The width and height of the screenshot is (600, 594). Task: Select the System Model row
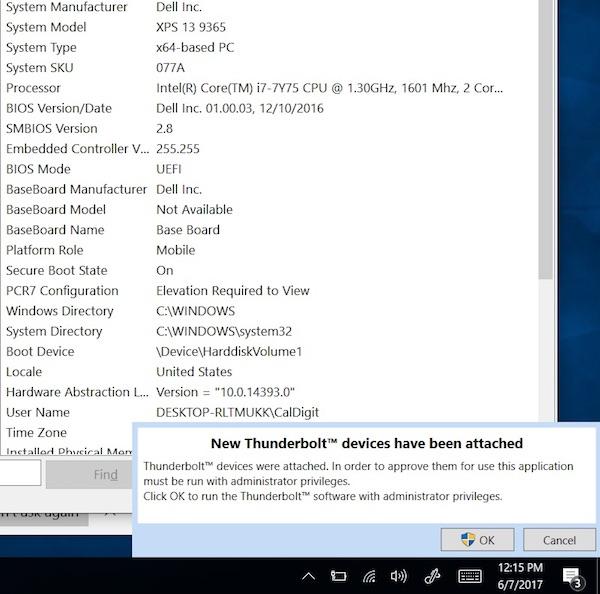[x=269, y=27]
